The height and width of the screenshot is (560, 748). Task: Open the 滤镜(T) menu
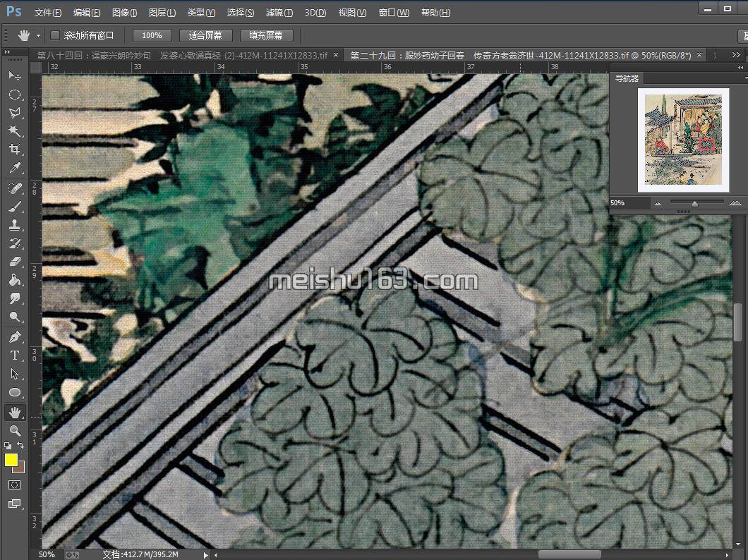[x=279, y=13]
